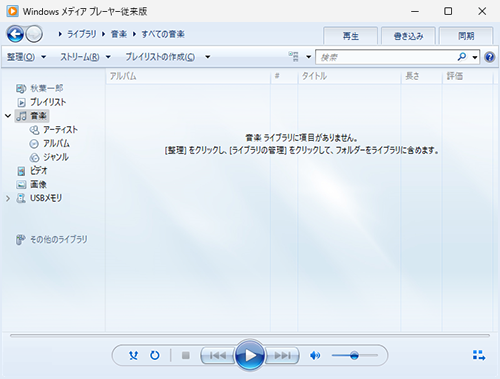Select ビデオ in the navigation pane
This screenshot has height=379, width=500.
coord(32,171)
